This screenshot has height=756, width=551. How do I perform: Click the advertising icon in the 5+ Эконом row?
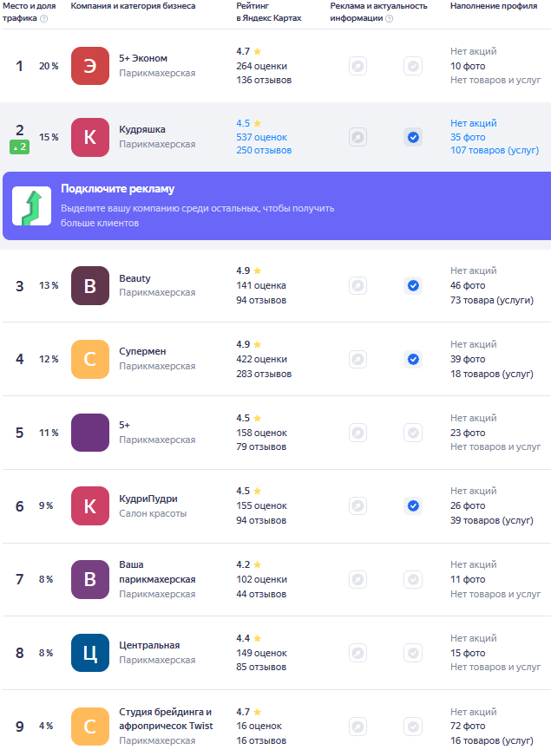coord(358,66)
